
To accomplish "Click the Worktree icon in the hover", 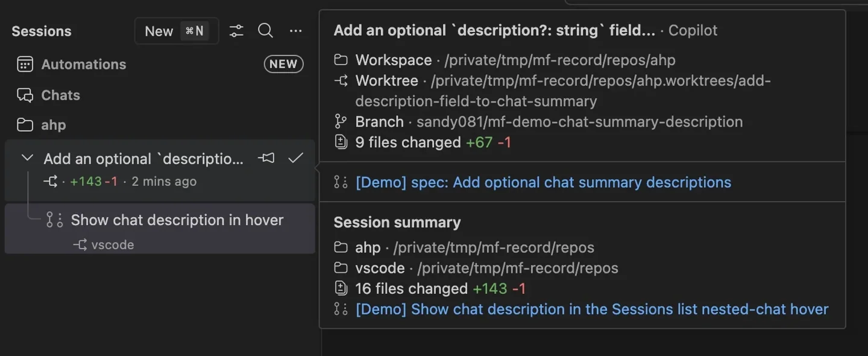I will coord(341,80).
